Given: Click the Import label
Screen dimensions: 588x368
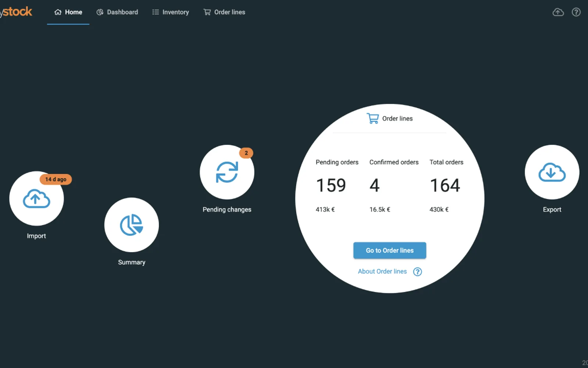Looking at the screenshot, I should [36, 236].
